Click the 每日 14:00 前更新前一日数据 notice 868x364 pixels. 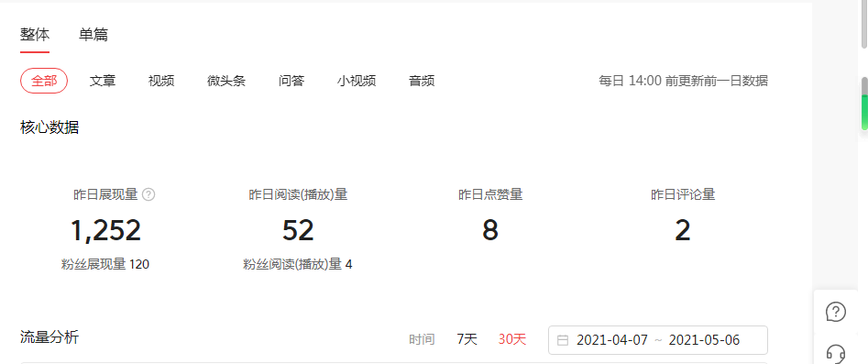click(683, 81)
